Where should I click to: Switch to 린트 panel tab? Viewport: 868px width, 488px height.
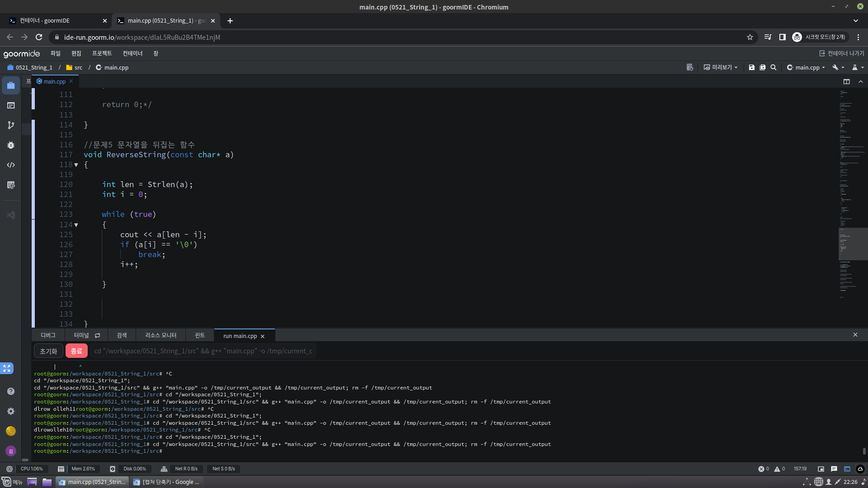pos(200,335)
